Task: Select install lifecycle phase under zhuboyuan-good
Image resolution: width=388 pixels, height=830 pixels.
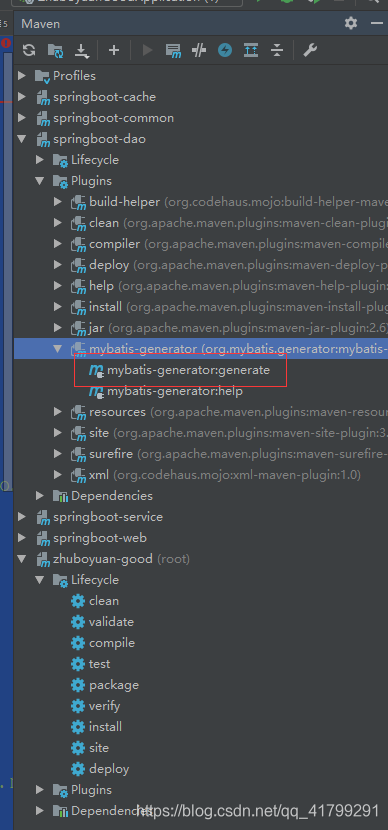Action: pyautogui.click(x=105, y=727)
